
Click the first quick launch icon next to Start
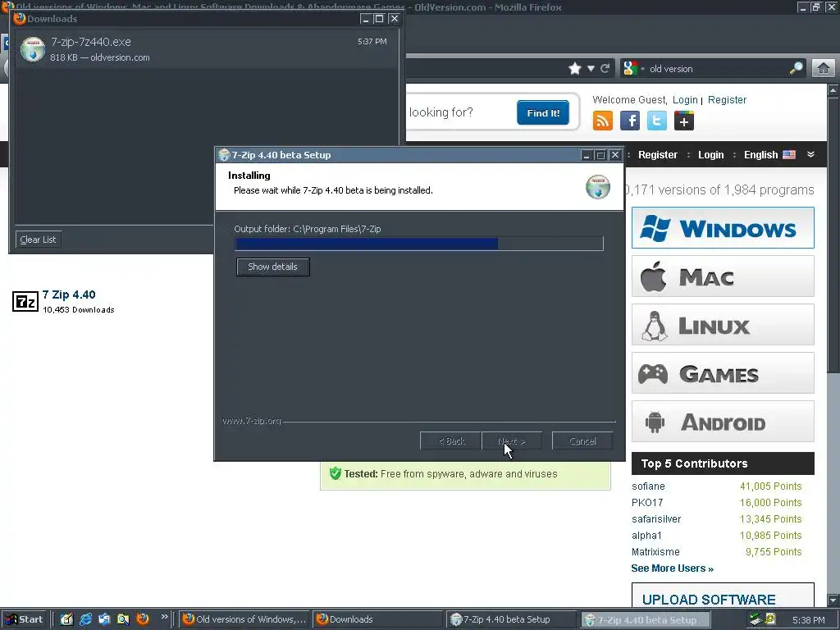click(66, 619)
